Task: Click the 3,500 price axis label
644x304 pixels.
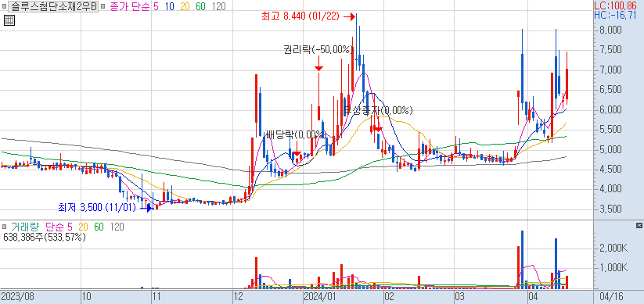Action: 610,209
